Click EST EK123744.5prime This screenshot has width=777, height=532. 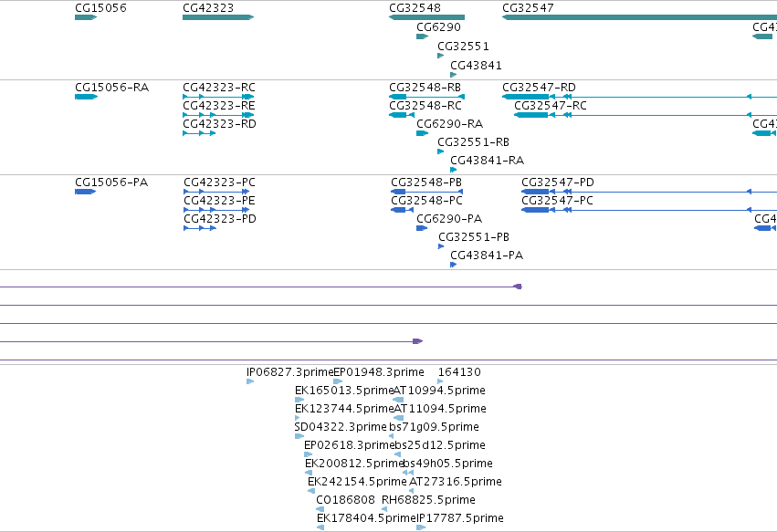coord(344,409)
